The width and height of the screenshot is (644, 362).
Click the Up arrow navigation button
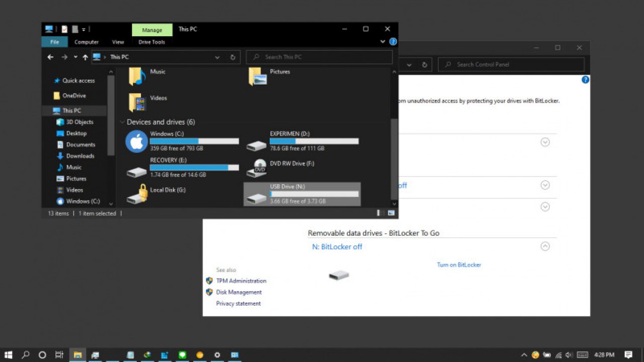(x=85, y=57)
